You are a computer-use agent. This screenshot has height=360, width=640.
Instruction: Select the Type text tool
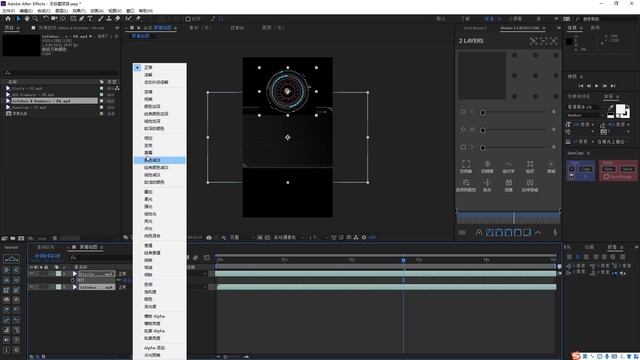click(x=90, y=19)
